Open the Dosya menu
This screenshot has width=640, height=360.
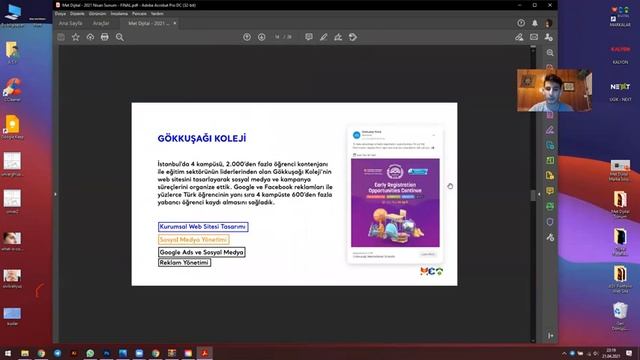click(x=60, y=13)
